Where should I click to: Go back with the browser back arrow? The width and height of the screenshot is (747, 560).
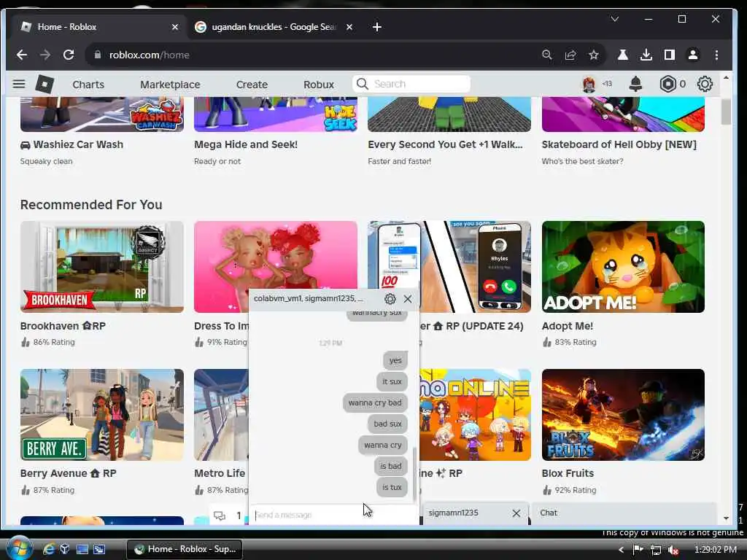click(22, 55)
